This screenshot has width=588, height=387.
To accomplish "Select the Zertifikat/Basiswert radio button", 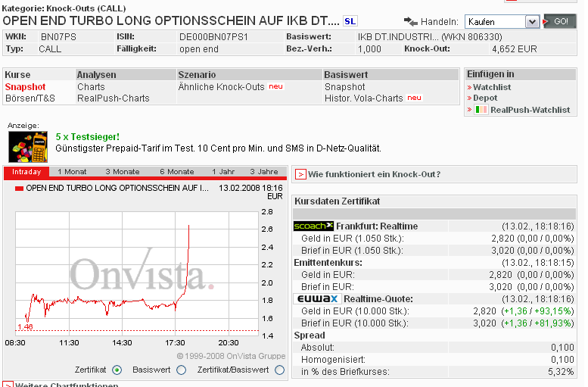I will 280,370.
